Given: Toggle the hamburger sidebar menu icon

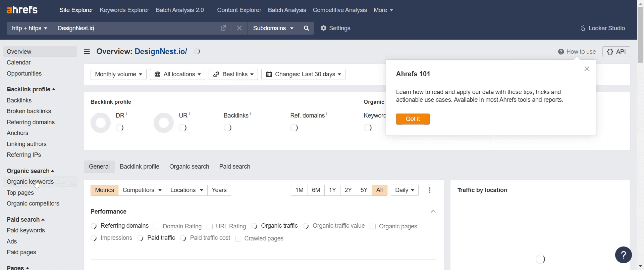Looking at the screenshot, I should (x=87, y=51).
